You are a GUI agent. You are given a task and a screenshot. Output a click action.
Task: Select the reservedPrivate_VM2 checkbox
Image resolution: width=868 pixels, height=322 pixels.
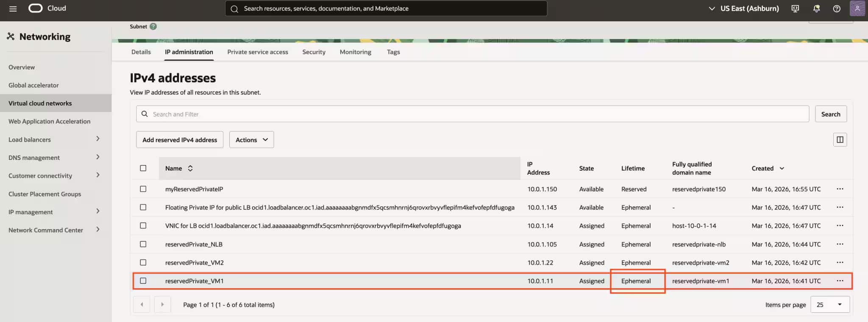(143, 262)
